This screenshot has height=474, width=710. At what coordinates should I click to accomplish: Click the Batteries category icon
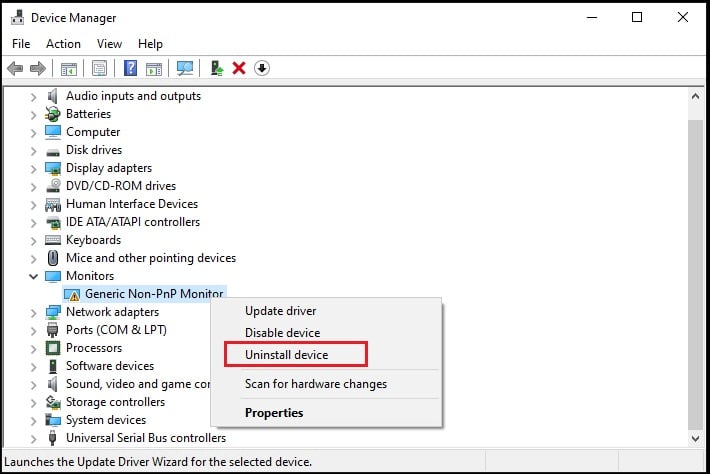pos(53,114)
